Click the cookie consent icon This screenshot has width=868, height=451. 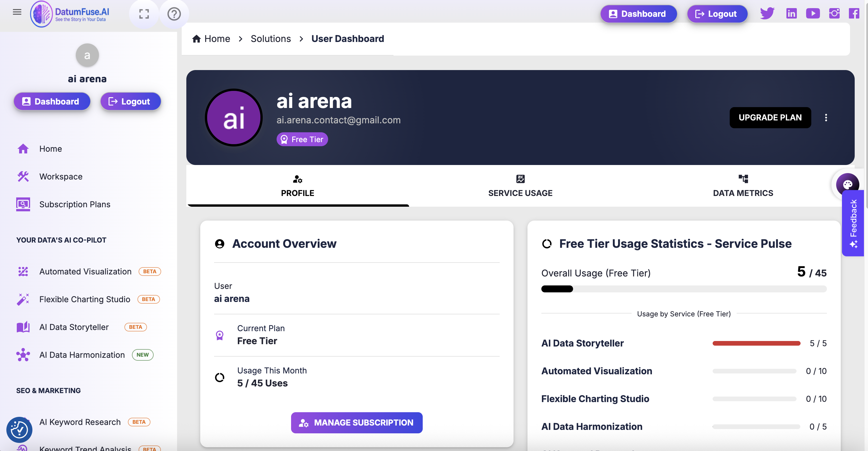click(x=19, y=430)
